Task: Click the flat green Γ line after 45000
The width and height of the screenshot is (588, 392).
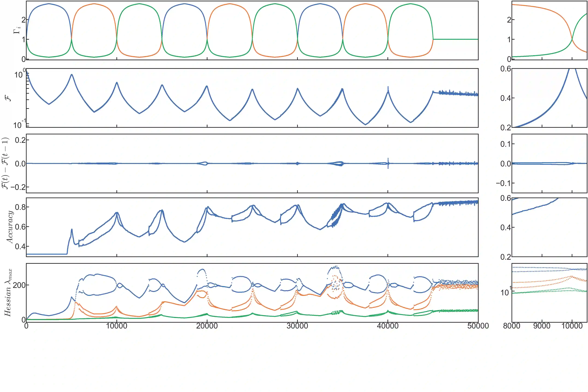Action: click(455, 39)
